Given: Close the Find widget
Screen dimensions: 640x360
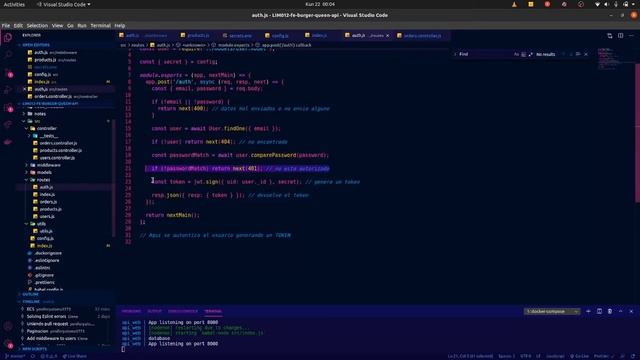Looking at the screenshot, I should coord(586,54).
